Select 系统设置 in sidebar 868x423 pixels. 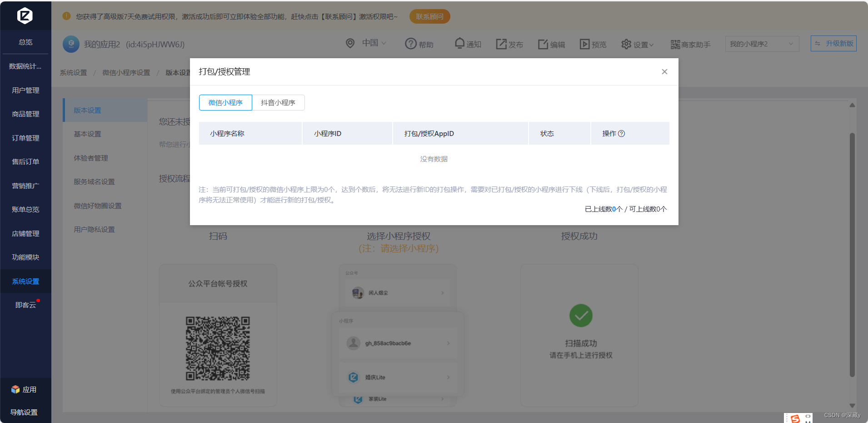click(x=25, y=281)
